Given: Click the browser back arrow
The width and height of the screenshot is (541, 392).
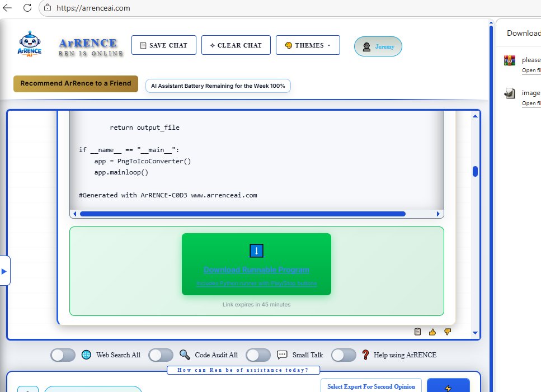Looking at the screenshot, I should click(7, 8).
